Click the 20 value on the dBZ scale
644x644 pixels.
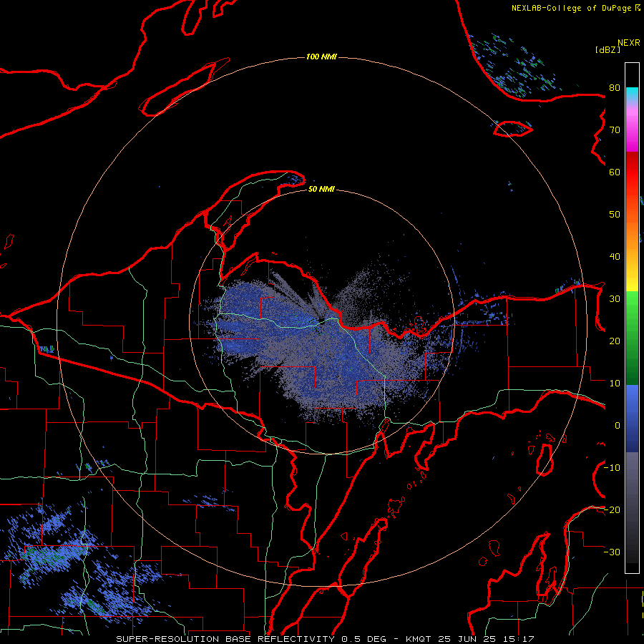point(615,341)
